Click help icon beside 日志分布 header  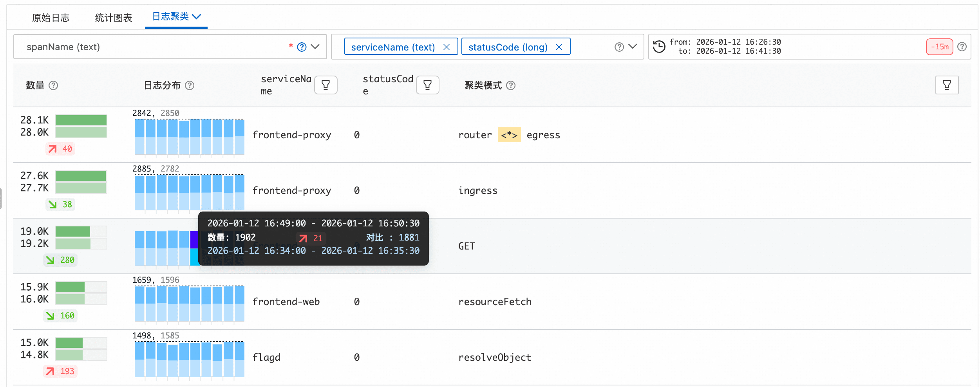190,85
